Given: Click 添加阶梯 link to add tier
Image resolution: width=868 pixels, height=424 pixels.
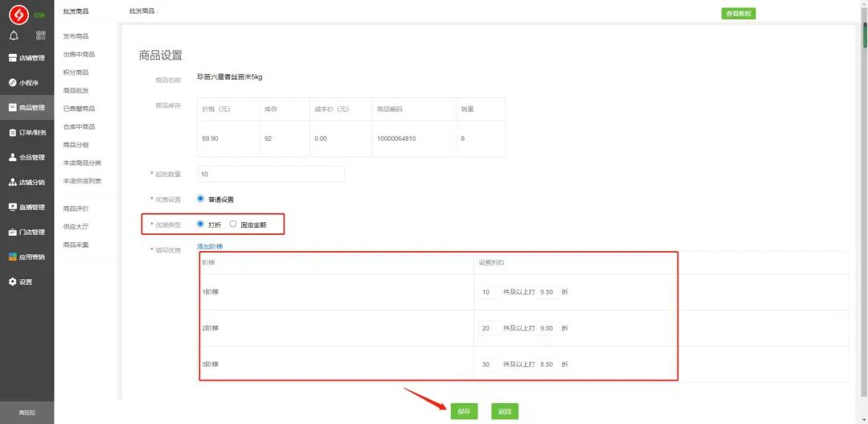Looking at the screenshot, I should click(x=210, y=246).
